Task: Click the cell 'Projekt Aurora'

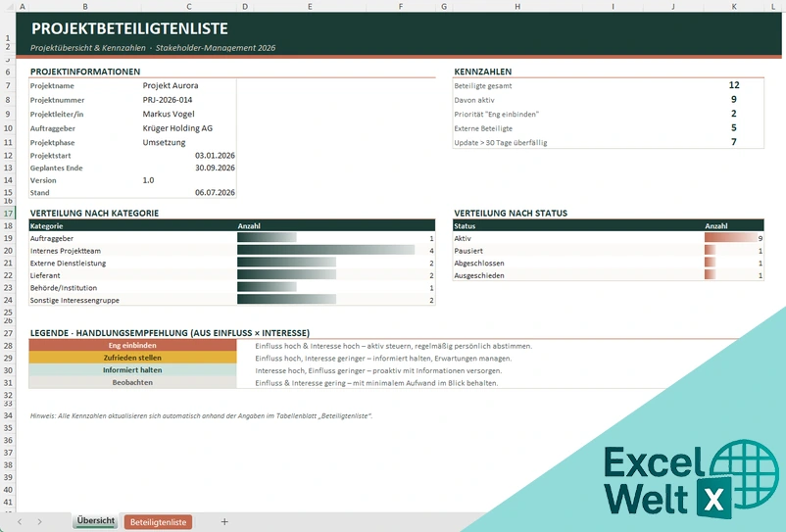Action: pyautogui.click(x=171, y=85)
